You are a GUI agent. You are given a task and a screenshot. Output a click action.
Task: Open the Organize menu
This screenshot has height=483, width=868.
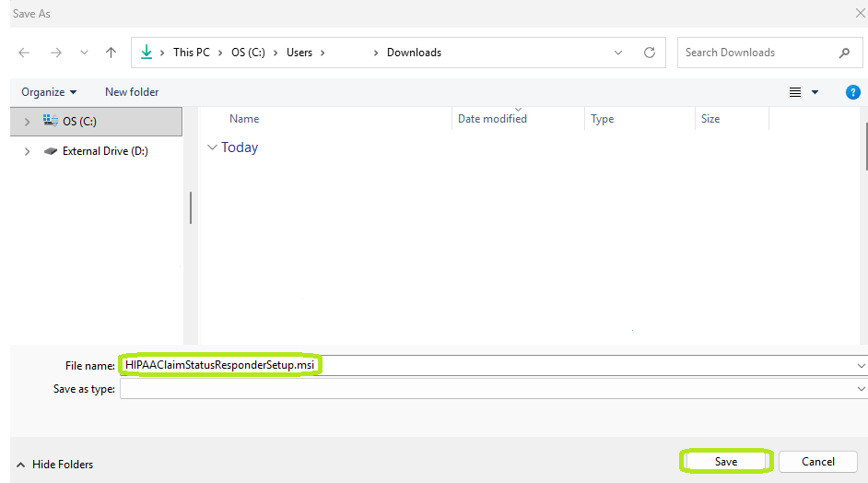(49, 92)
